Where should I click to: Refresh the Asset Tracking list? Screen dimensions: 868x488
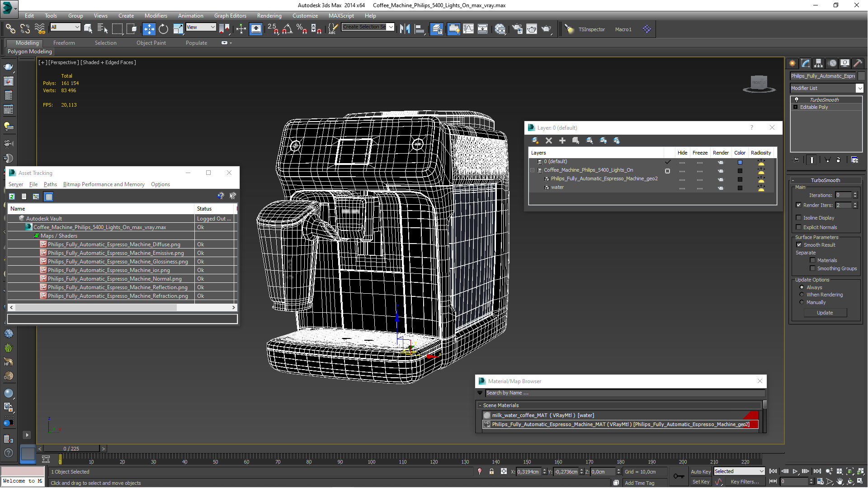[x=12, y=197]
